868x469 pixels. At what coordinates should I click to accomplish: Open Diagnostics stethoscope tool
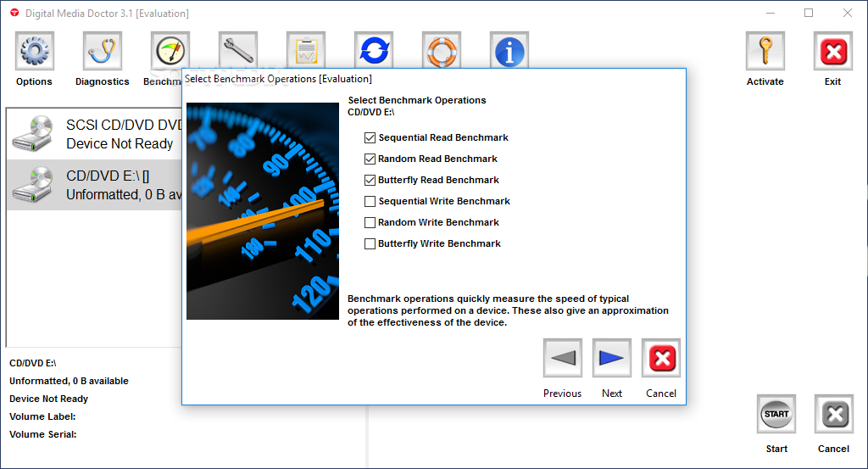coord(103,51)
